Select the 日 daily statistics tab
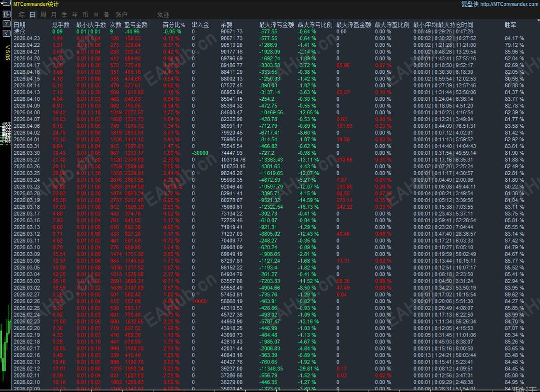The image size is (540, 392). click(32, 14)
